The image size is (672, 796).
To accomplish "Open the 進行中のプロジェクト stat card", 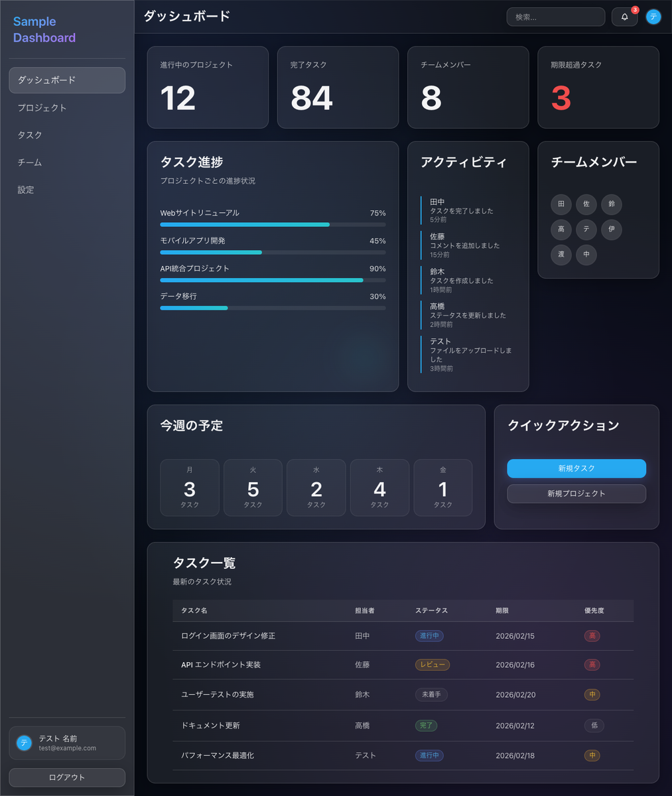I will [x=208, y=88].
